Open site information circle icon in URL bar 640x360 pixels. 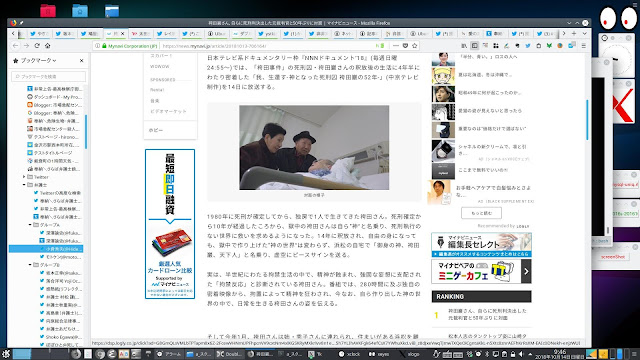[x=98, y=46]
